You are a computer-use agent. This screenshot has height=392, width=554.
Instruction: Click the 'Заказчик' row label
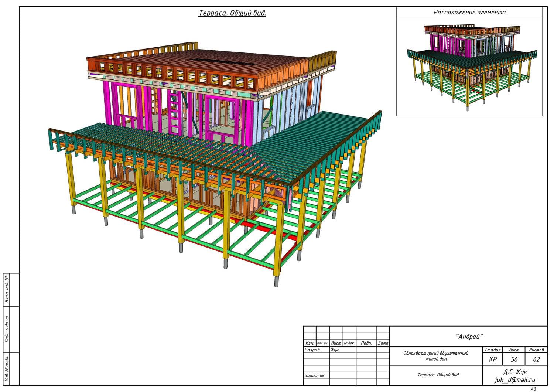[x=314, y=375]
